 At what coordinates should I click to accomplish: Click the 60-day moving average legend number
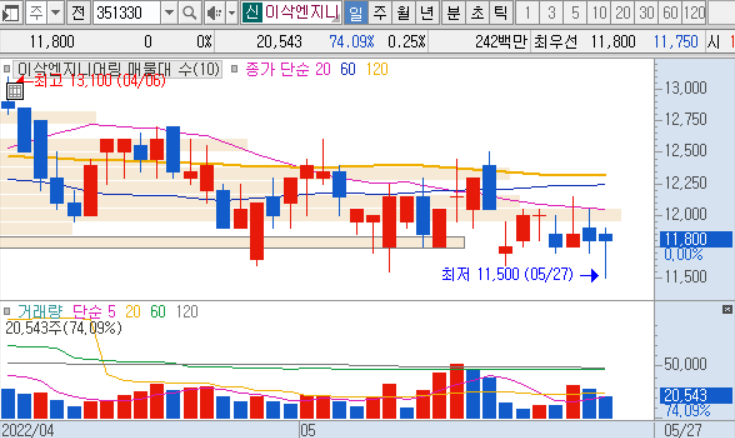coord(348,69)
